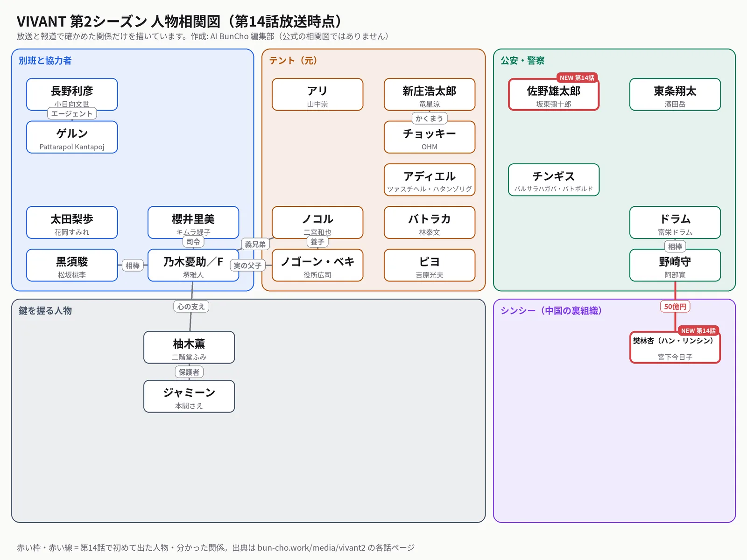Screen dimensions: 747x560
Task: Select the 義兄弟 relationship label
Action: click(255, 244)
